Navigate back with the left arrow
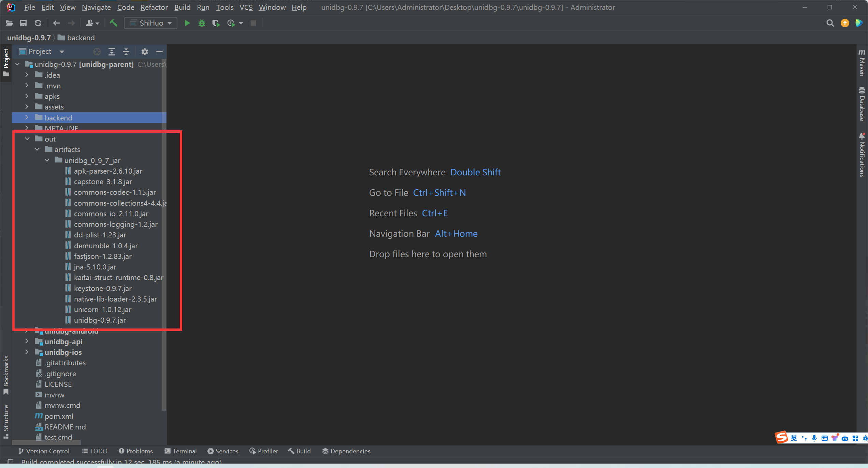The height and width of the screenshot is (468, 868). point(56,23)
